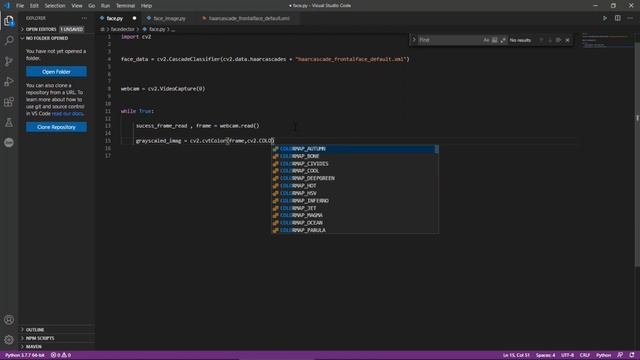Open the View menu
This screenshot has width=640, height=360.
77,6
